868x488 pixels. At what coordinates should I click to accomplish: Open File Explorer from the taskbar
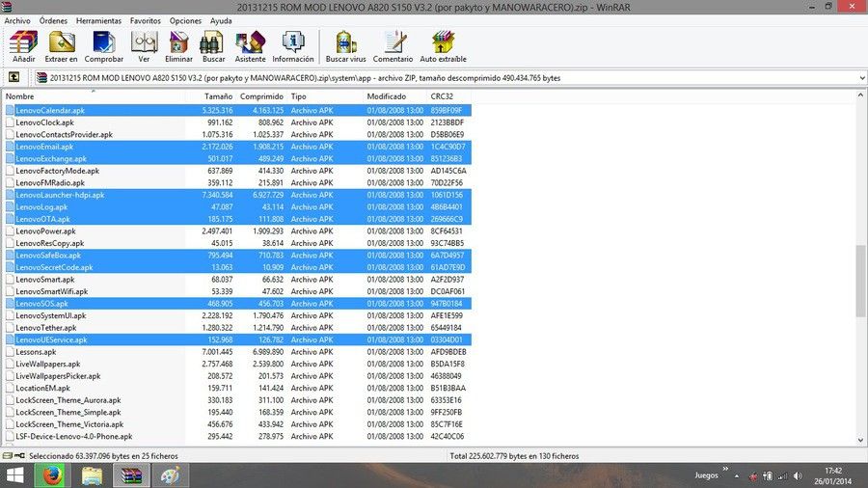[92, 475]
